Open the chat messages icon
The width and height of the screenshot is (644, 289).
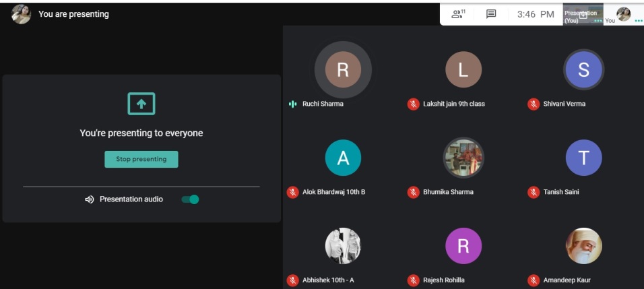point(491,13)
